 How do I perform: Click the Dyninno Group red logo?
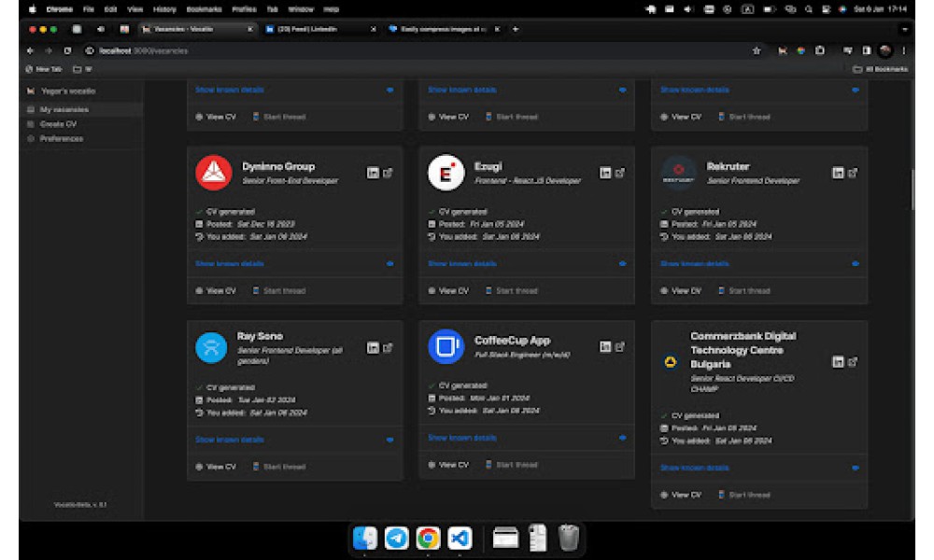click(x=214, y=173)
